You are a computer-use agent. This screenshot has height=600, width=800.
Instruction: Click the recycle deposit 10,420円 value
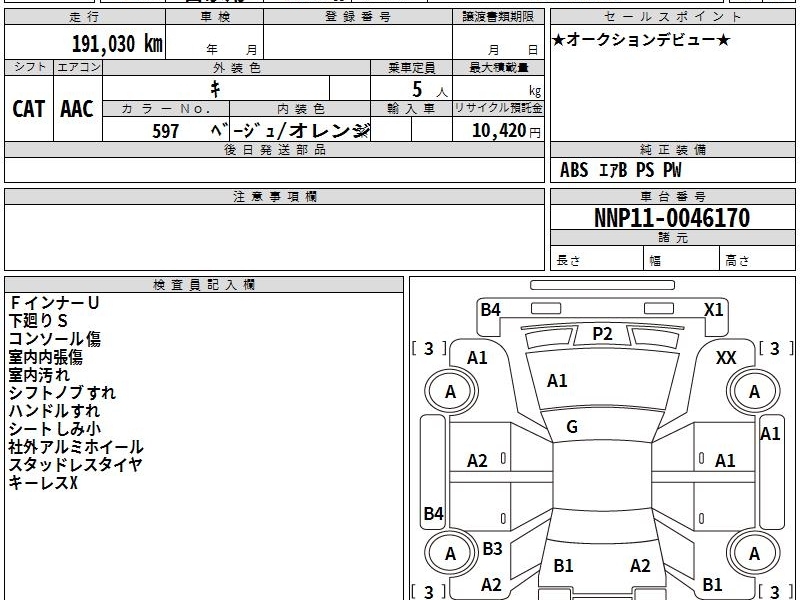click(506, 131)
